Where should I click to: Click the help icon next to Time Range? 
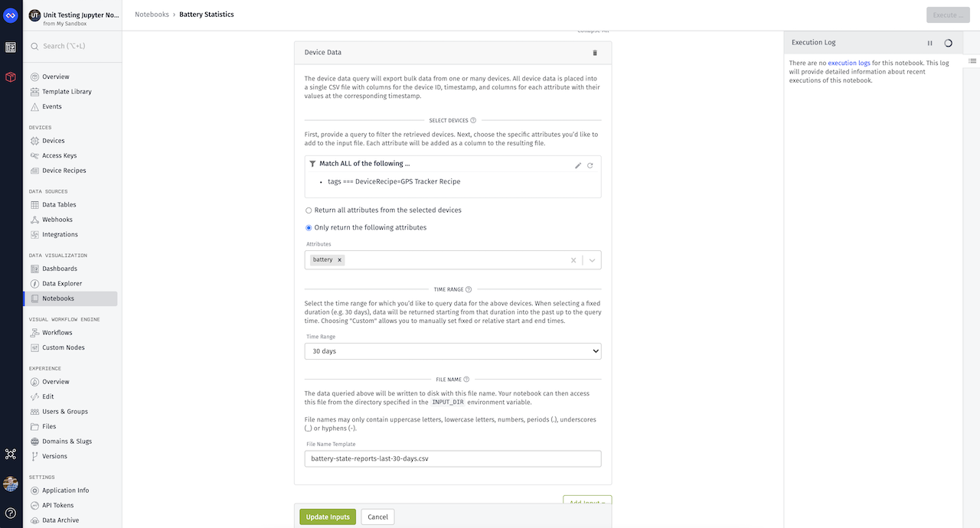click(x=469, y=290)
